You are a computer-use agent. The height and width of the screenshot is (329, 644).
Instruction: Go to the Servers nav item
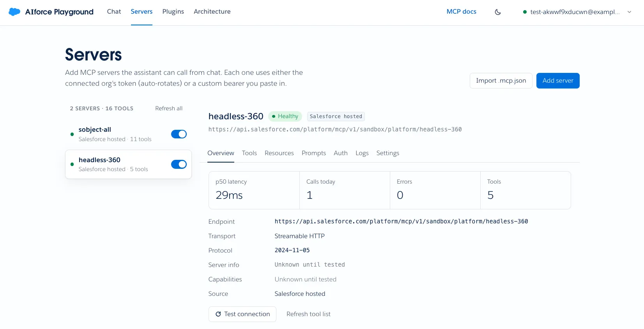pos(142,12)
